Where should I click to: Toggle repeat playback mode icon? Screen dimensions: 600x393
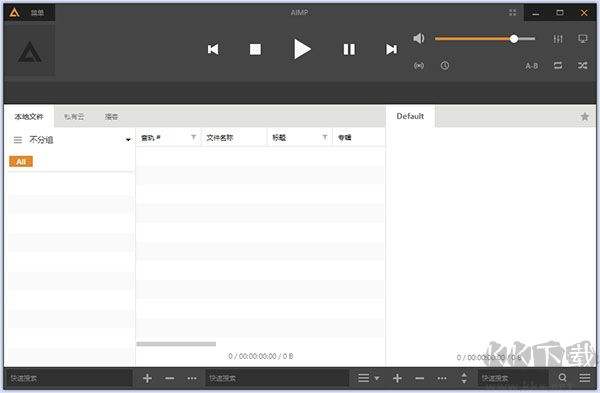558,65
